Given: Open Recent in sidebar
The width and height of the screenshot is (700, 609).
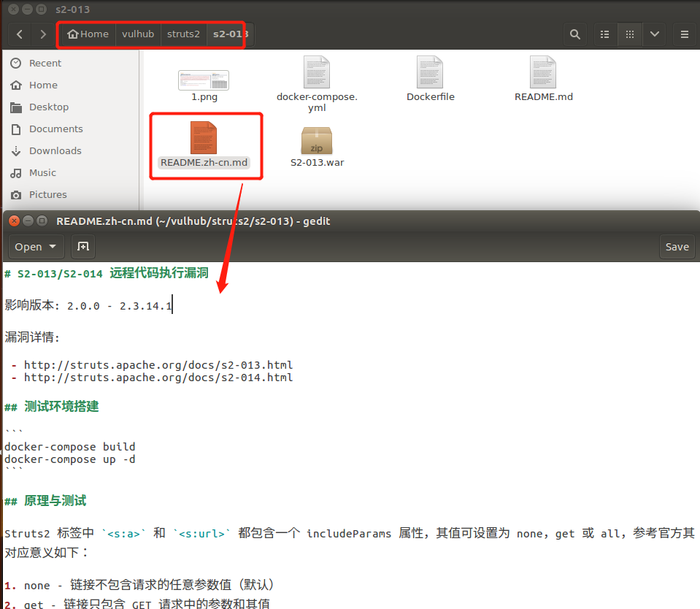Looking at the screenshot, I should (x=45, y=64).
